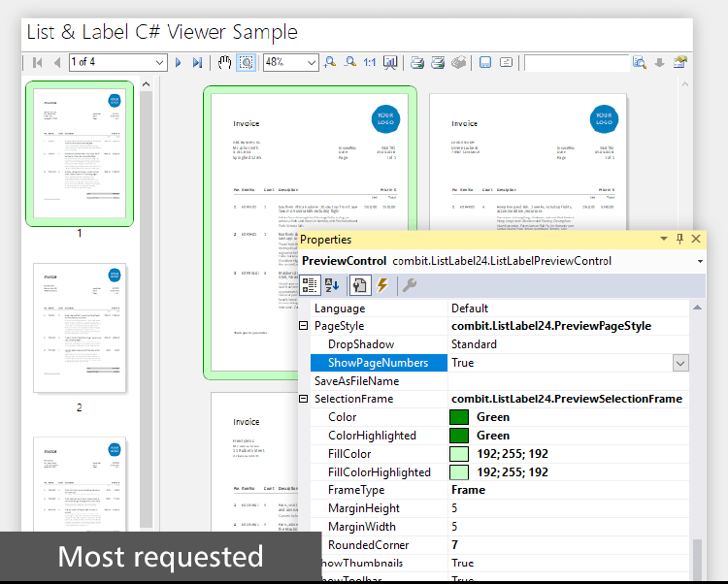Edit the RoundedCorner value 7

(569, 544)
